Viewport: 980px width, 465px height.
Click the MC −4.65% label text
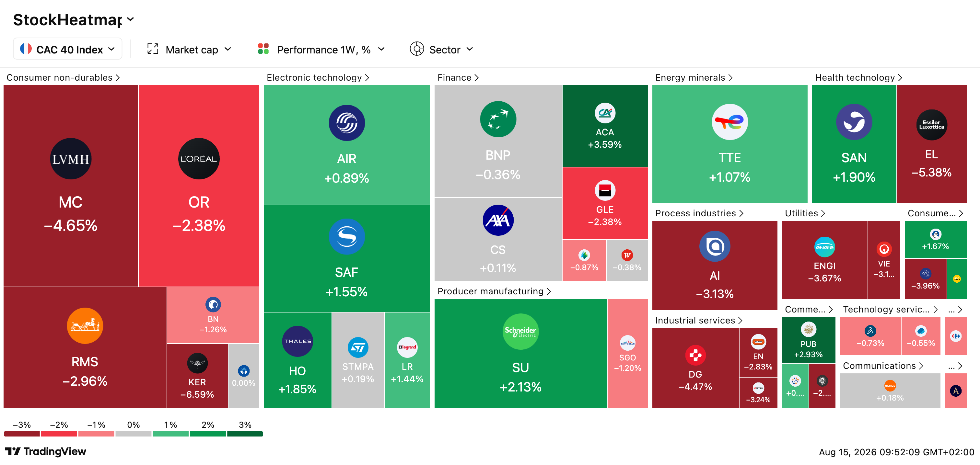71,214
